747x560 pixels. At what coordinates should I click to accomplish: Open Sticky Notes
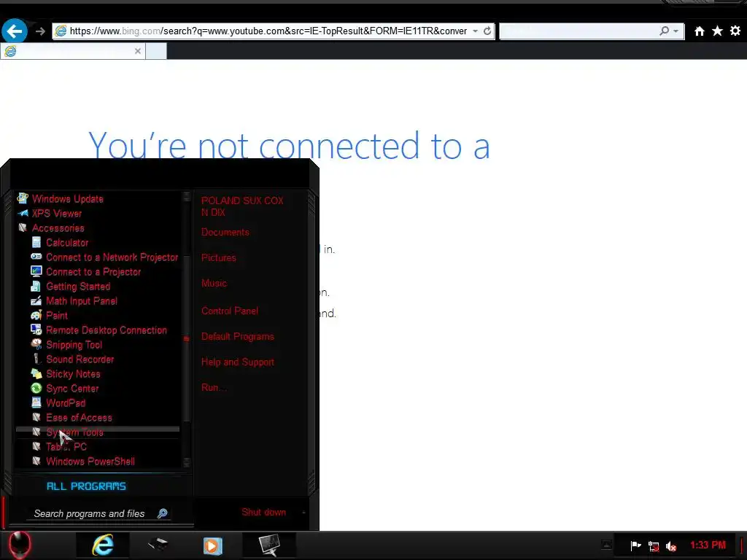click(73, 374)
